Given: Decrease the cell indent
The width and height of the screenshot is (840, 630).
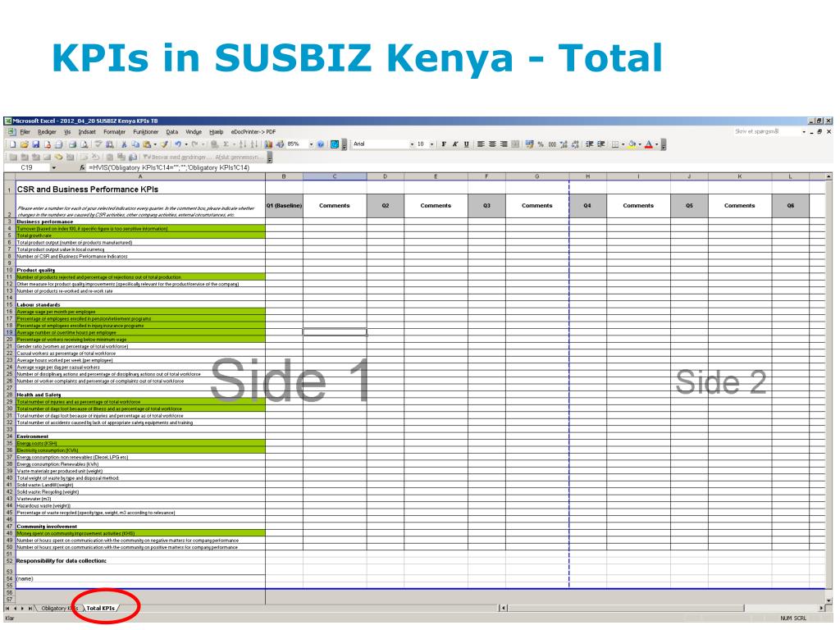Looking at the screenshot, I should pyautogui.click(x=589, y=144).
